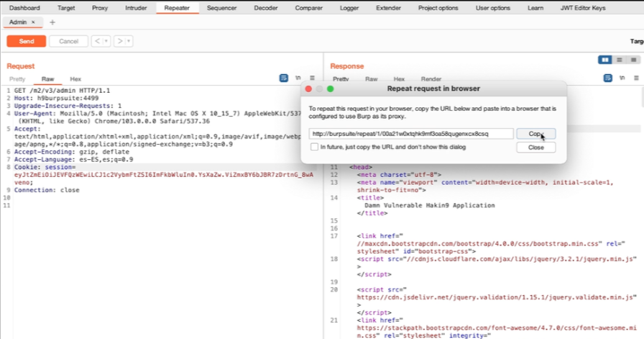Viewport: 644px width, 339px height.
Task: Click the meta charset="utf-8" response line
Action: click(399, 175)
